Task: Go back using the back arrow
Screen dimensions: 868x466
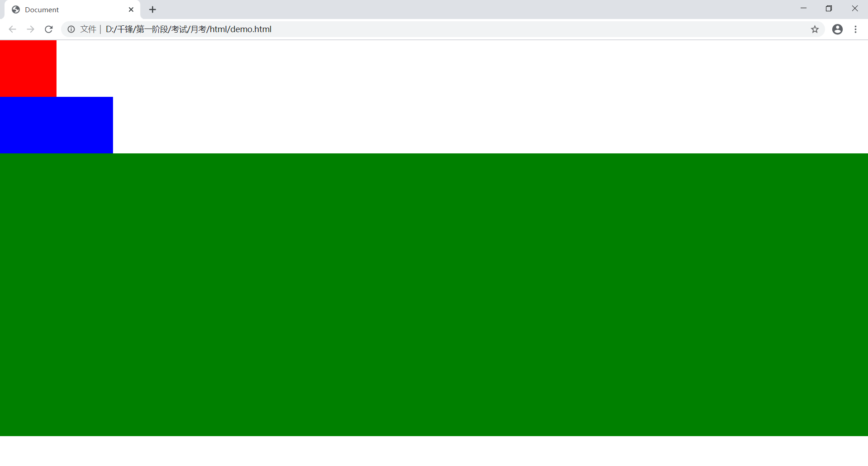Action: [13, 29]
